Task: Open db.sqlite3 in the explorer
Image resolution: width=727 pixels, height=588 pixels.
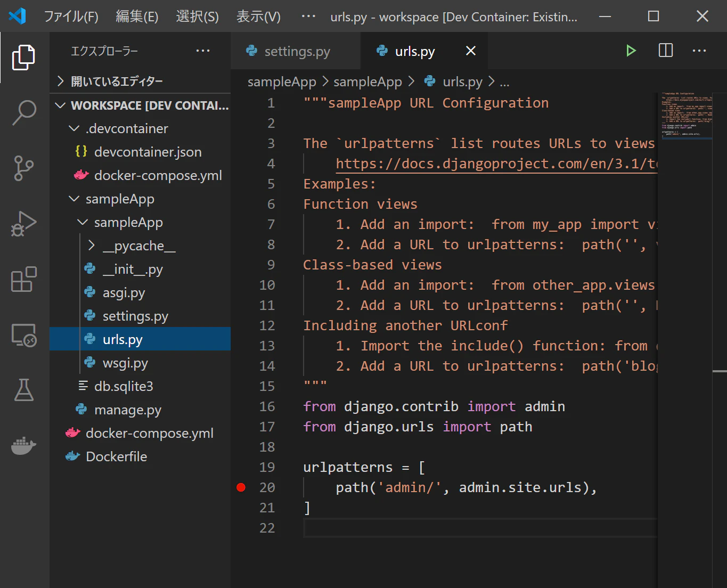Action: click(140, 386)
